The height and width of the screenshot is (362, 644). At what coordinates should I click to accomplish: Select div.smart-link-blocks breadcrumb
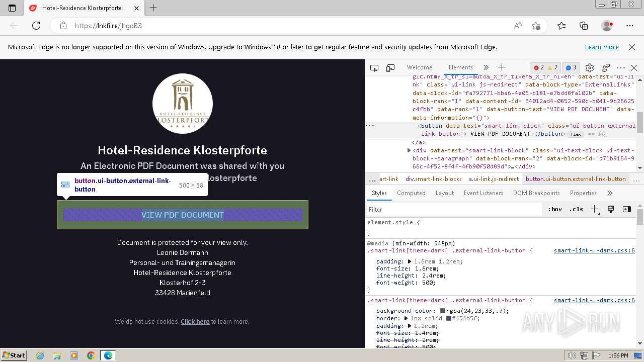pyautogui.click(x=434, y=179)
